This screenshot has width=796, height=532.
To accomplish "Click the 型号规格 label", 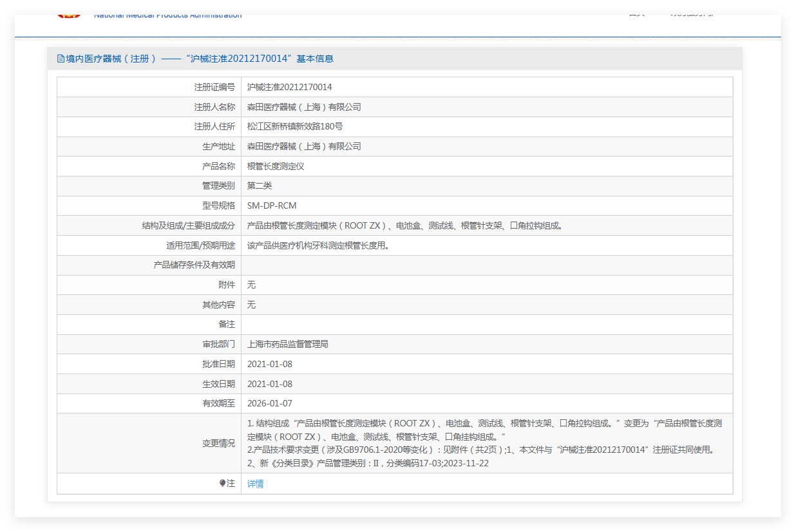I will (218, 205).
